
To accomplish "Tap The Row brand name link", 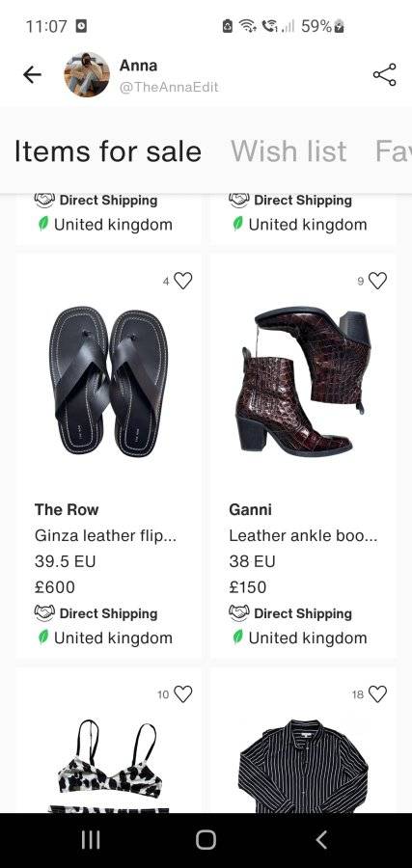I will 67,509.
